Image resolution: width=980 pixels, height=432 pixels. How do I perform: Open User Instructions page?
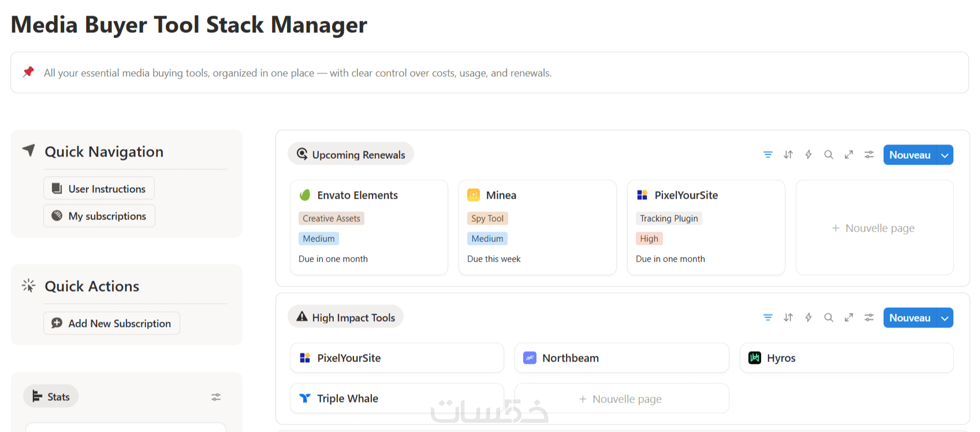pyautogui.click(x=99, y=188)
